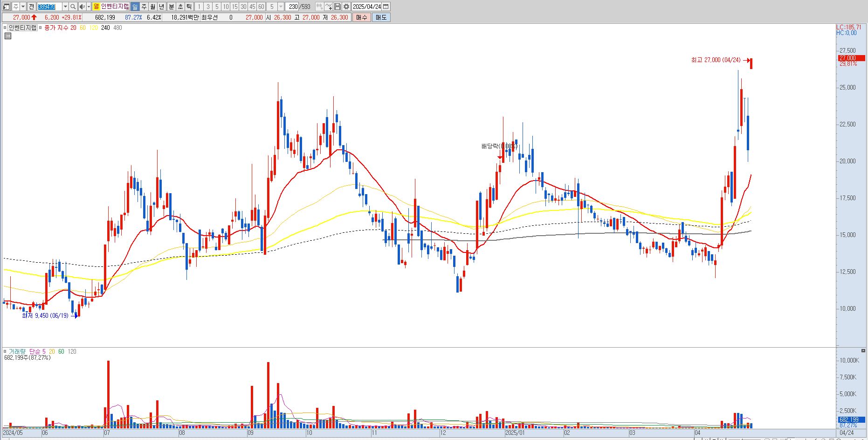Click the candle count field showing 230
868x440 pixels.
[x=293, y=7]
